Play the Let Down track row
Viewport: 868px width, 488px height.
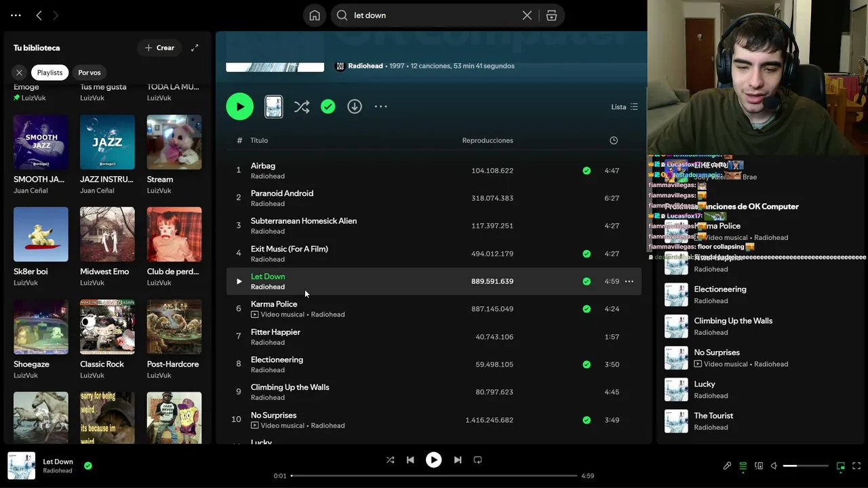(239, 281)
